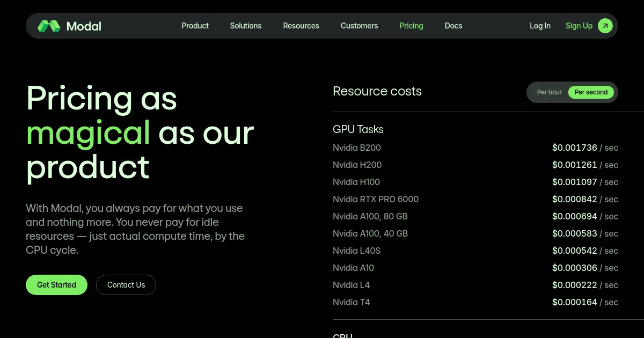Select the Nvidia B200 row label
This screenshot has width=644, height=338.
click(357, 148)
